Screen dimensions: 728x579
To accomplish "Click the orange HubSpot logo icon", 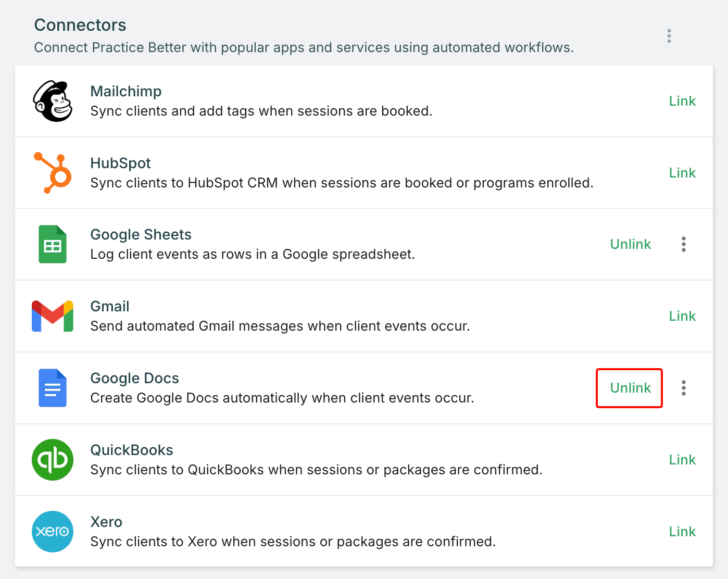I will tap(53, 173).
